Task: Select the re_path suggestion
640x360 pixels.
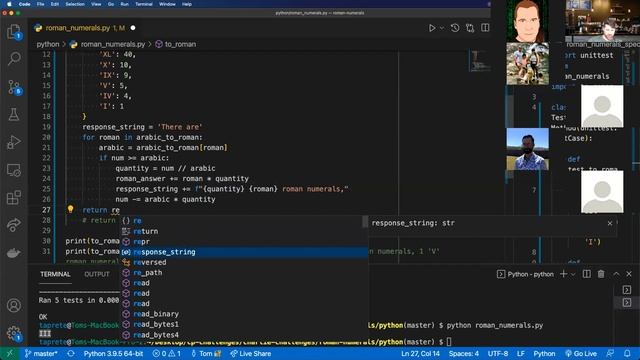Action: click(244, 273)
